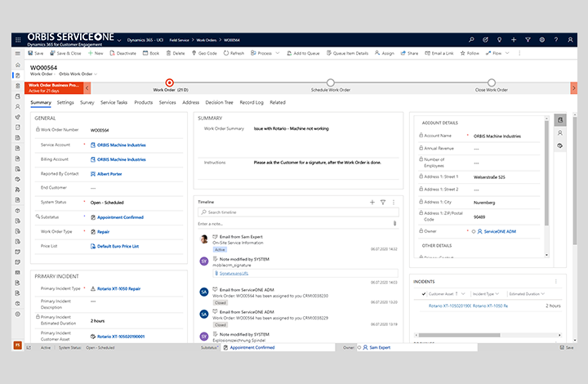
Task: Open Rotario XT-1050 Repair incident type link
Action: (118, 288)
